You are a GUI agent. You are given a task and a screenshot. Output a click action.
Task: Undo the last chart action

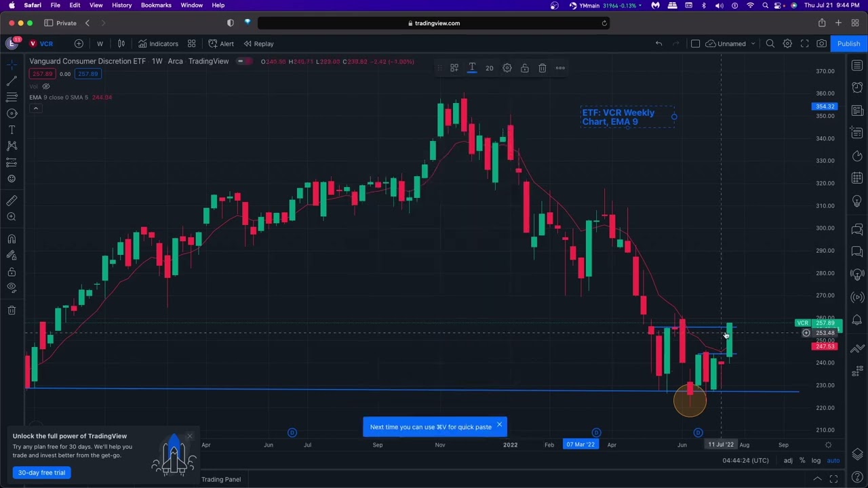tap(658, 43)
